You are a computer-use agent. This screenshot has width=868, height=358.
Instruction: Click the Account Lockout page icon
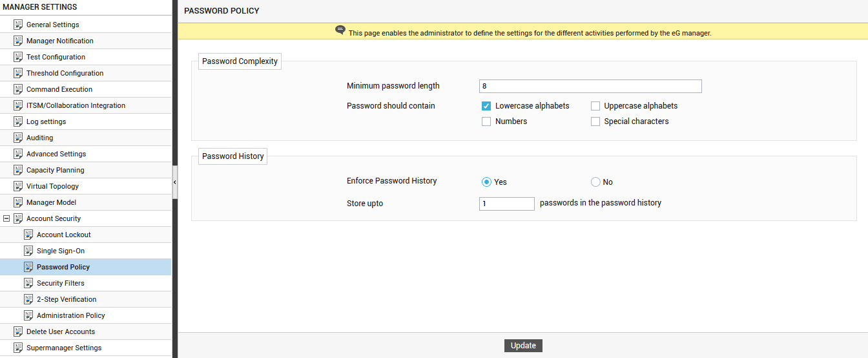click(x=28, y=235)
